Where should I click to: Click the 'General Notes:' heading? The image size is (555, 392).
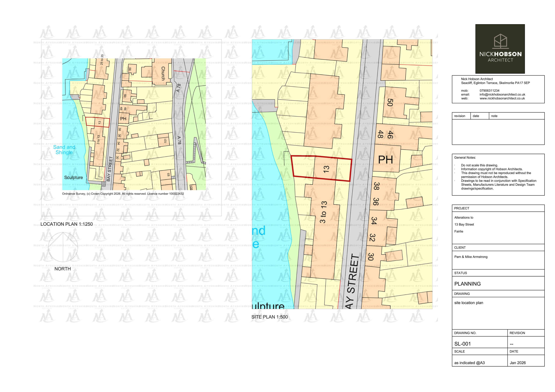pos(465,157)
